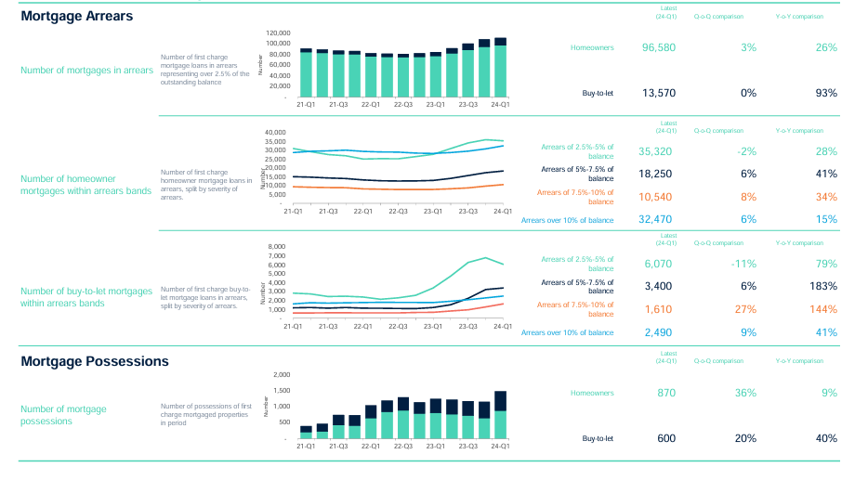Click the 3% quarterly change for homeowners in arrears
Image resolution: width=868 pixels, height=480 pixels.
(748, 47)
